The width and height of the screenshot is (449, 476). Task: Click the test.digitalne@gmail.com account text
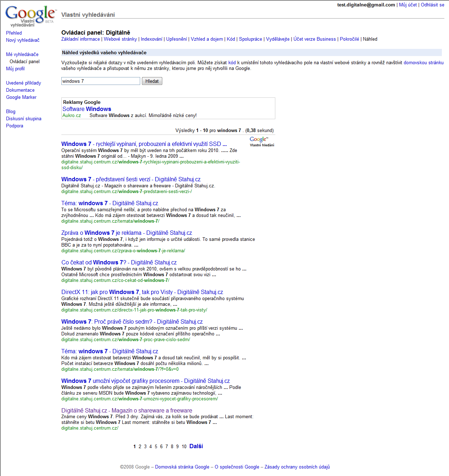pos(366,5)
